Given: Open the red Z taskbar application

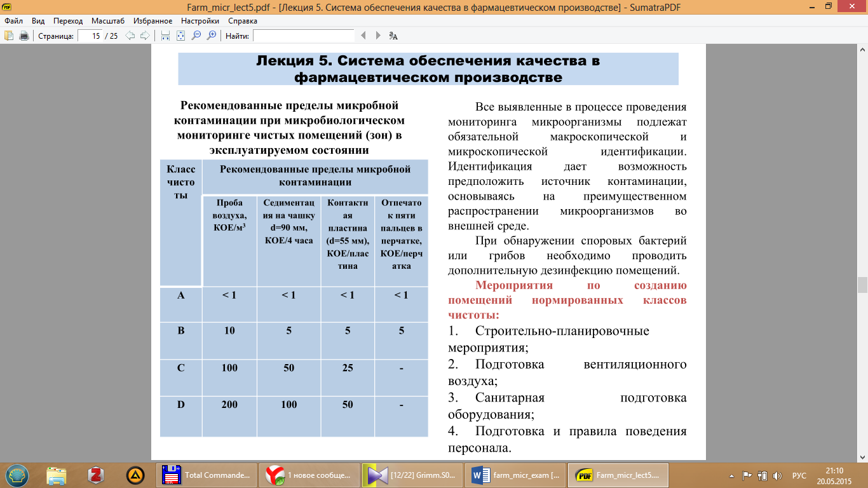Looking at the screenshot, I should [x=96, y=475].
